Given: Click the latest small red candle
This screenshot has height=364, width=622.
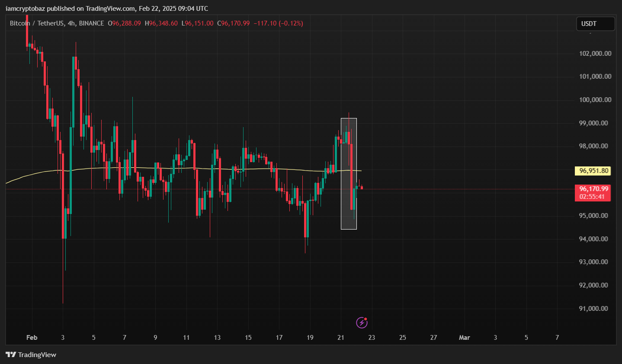Looking at the screenshot, I should (x=362, y=187).
